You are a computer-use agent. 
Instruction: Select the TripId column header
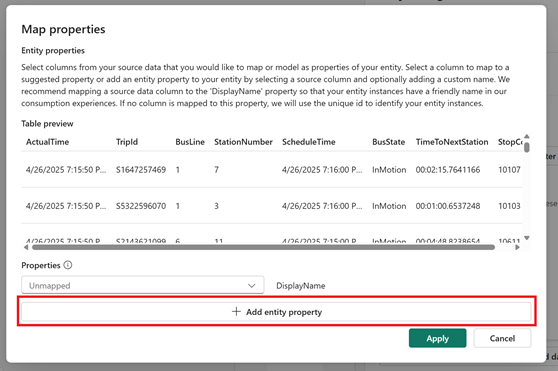[127, 142]
